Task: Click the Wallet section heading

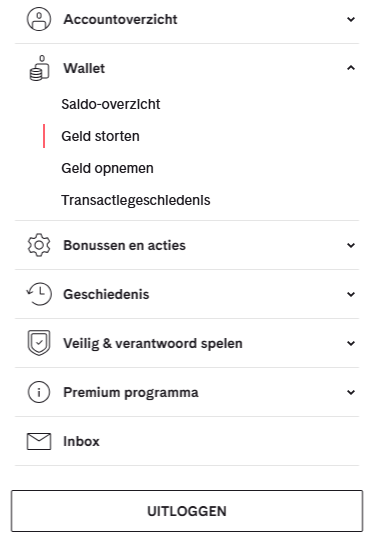Action: (x=84, y=68)
